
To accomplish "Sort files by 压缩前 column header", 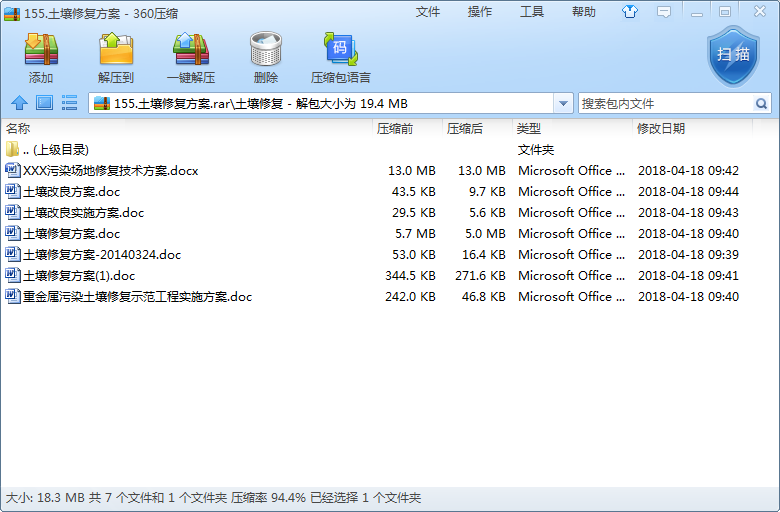I will pos(394,129).
